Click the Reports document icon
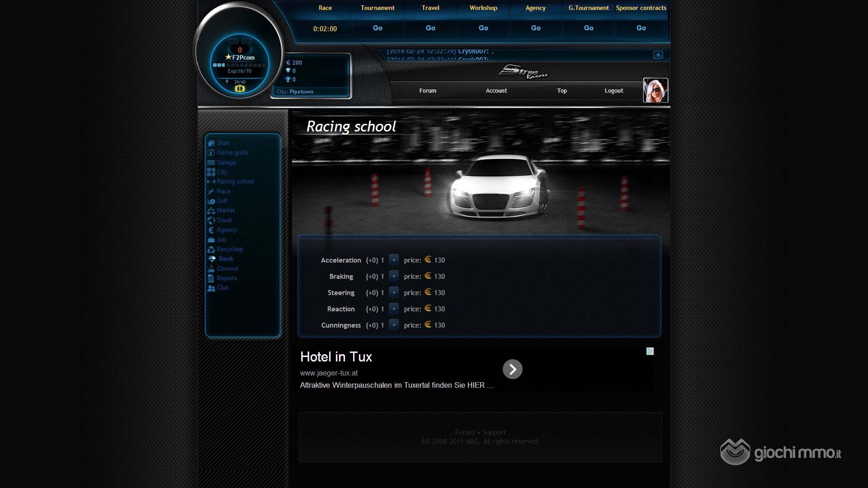This screenshot has height=488, width=868. [x=211, y=278]
